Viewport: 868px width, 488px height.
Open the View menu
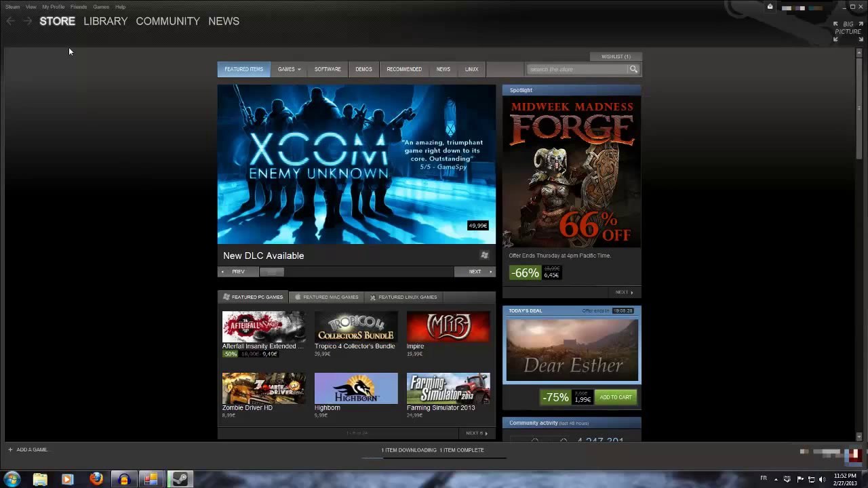[31, 7]
